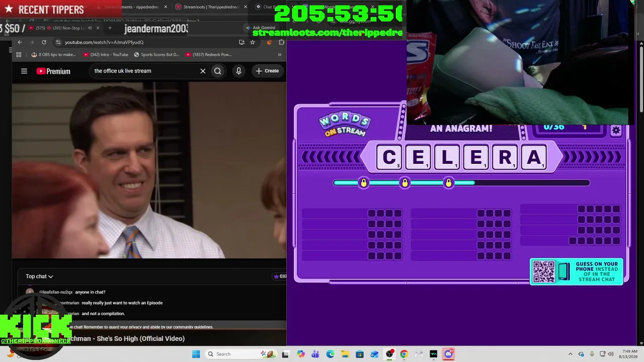Clear the YouTube search box text
Image resolution: width=644 pixels, height=362 pixels.
click(x=203, y=71)
